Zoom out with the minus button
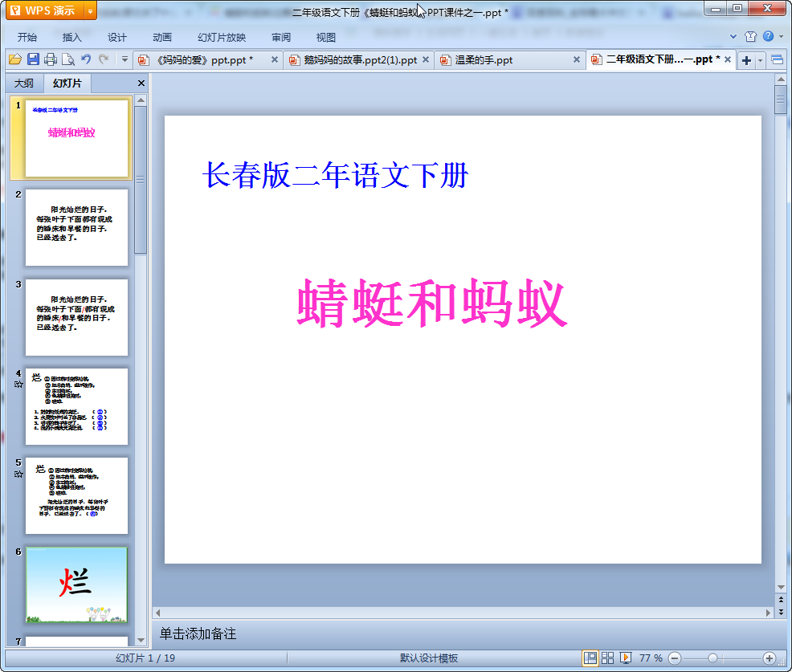The height and width of the screenshot is (672, 792). [x=675, y=658]
